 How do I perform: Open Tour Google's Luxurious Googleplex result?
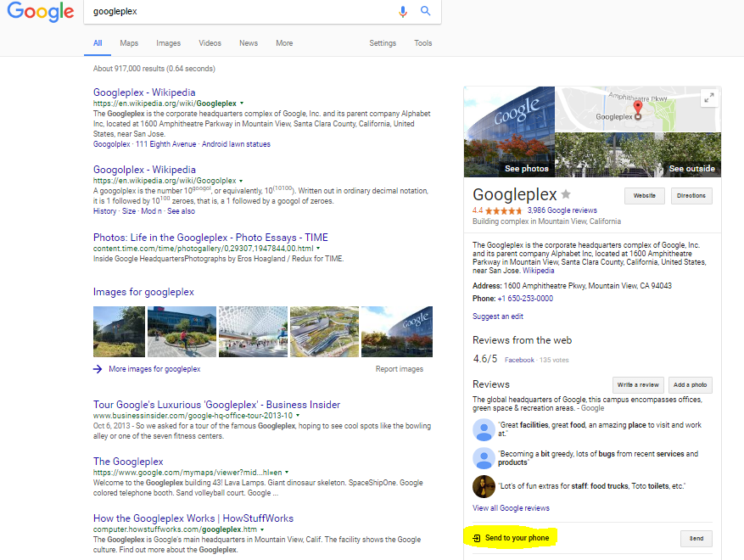pos(217,405)
